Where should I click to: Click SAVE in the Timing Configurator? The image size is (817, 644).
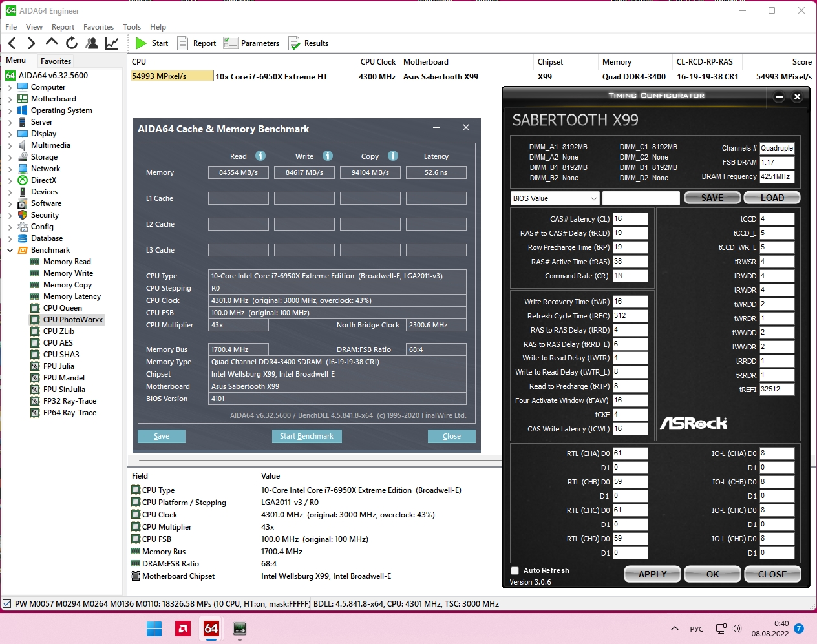(712, 198)
